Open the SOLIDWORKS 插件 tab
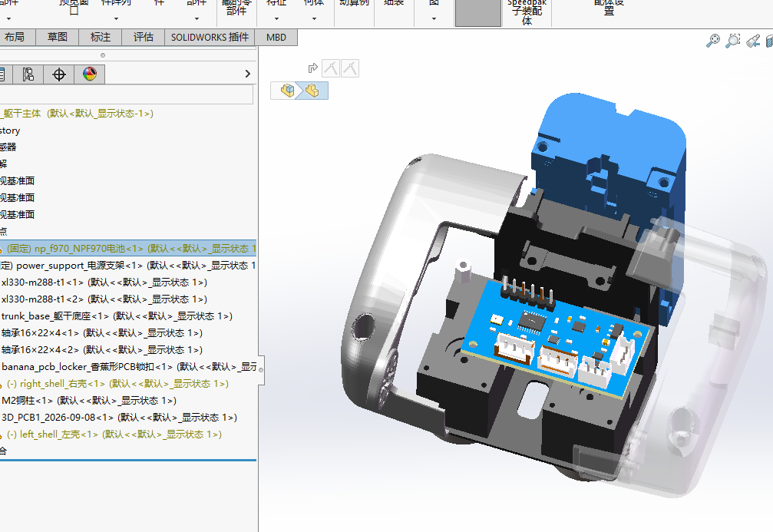 [210, 37]
